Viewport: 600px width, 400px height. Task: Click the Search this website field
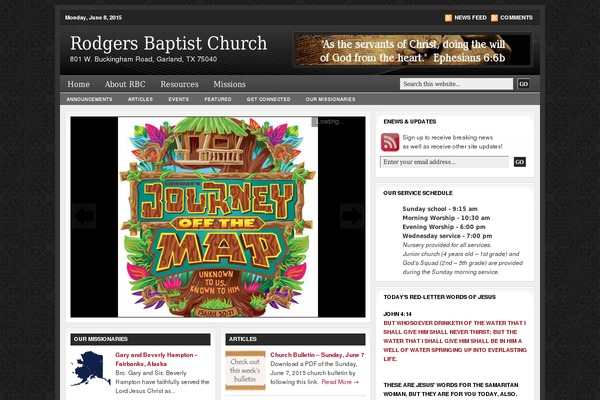(456, 84)
